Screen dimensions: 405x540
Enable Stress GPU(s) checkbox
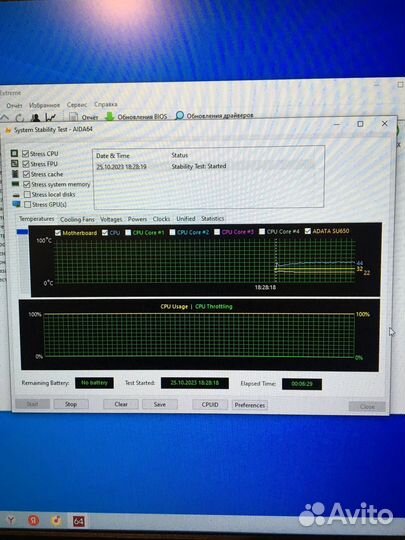coord(28,205)
